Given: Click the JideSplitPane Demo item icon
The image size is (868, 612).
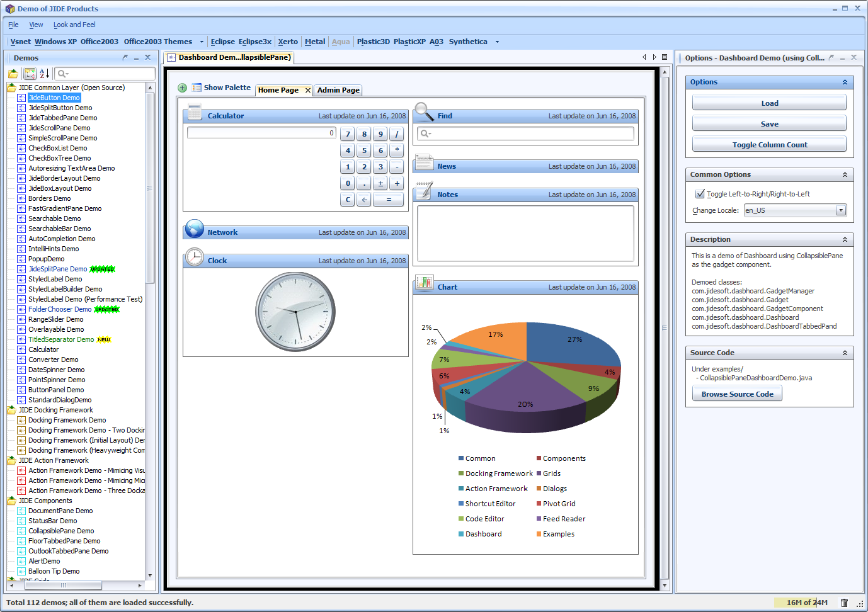Looking at the screenshot, I should (x=21, y=269).
